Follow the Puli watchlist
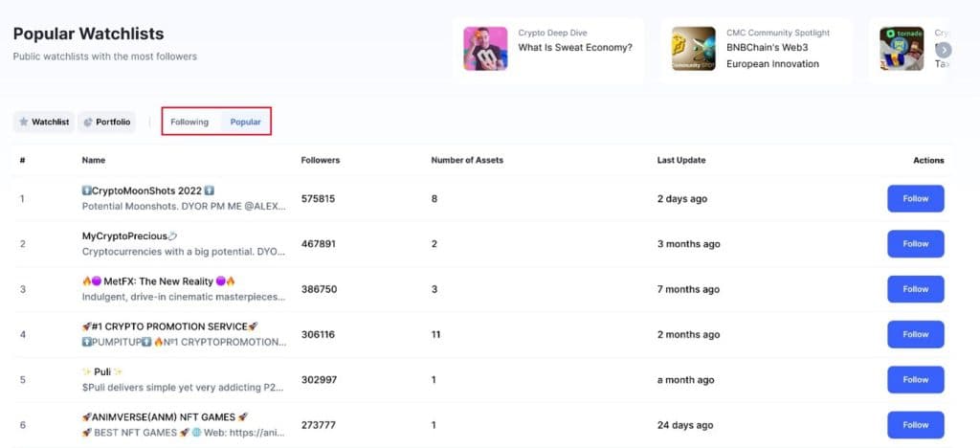Image resolution: width=980 pixels, height=448 pixels. [916, 380]
